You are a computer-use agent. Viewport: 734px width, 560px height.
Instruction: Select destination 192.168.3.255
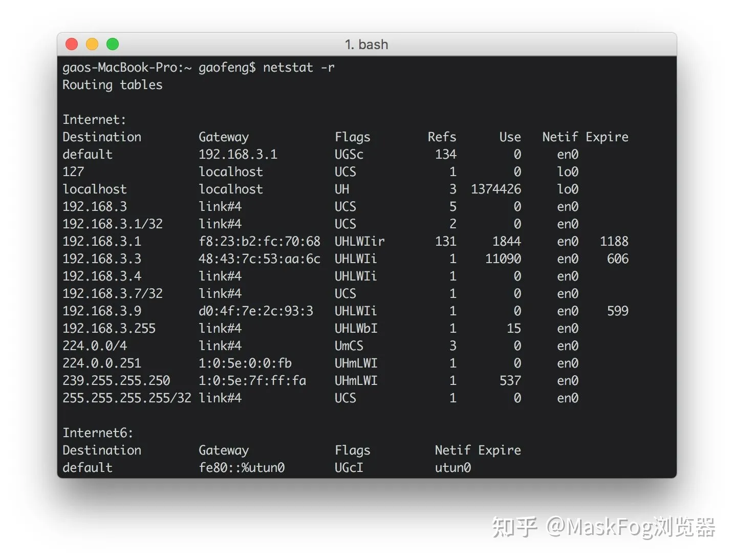(x=109, y=329)
